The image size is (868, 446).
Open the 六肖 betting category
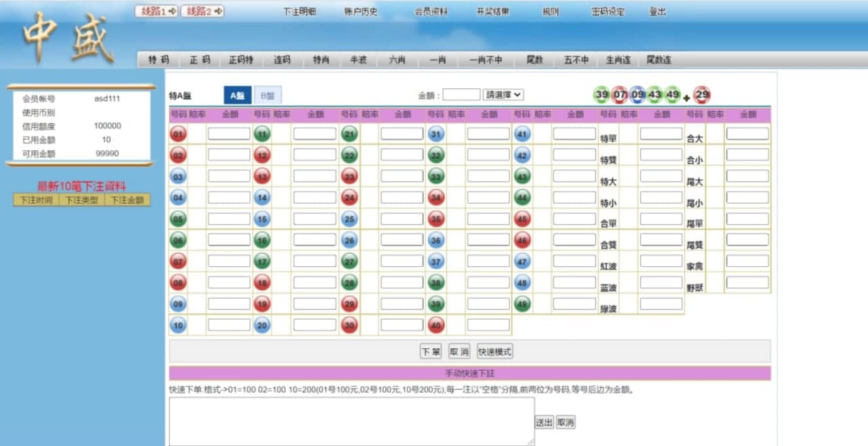[x=397, y=60]
